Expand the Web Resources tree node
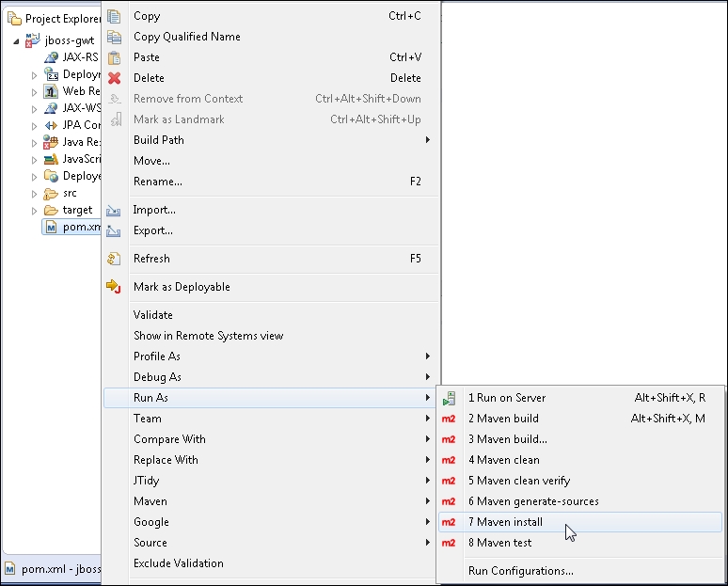Image resolution: width=728 pixels, height=586 pixels. point(35,92)
